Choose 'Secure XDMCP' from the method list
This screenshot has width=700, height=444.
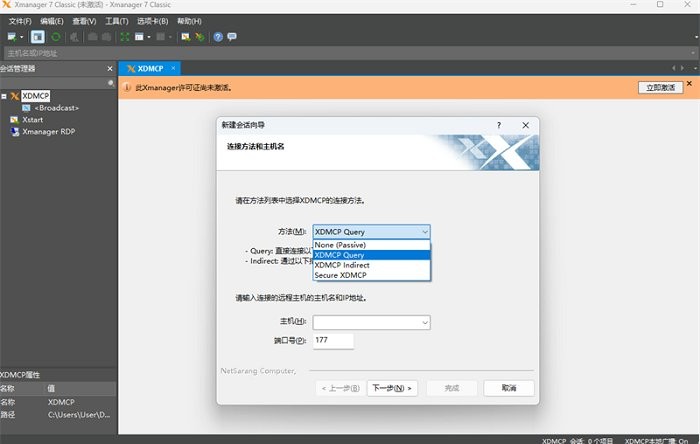(345, 274)
